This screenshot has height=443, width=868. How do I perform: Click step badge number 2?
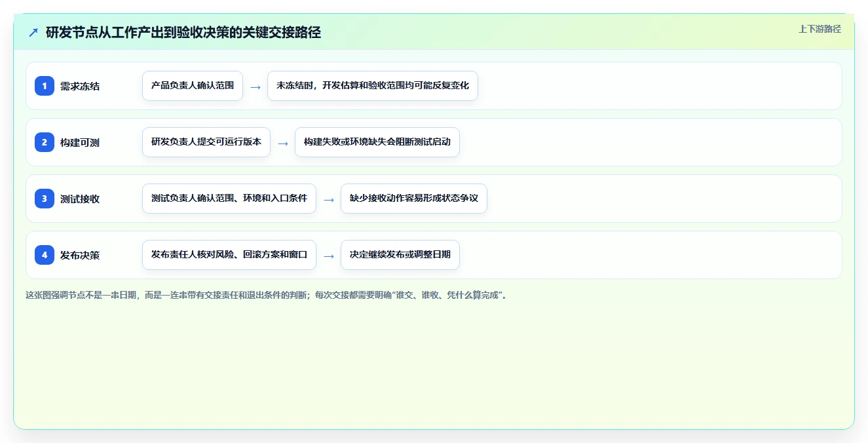pyautogui.click(x=45, y=142)
